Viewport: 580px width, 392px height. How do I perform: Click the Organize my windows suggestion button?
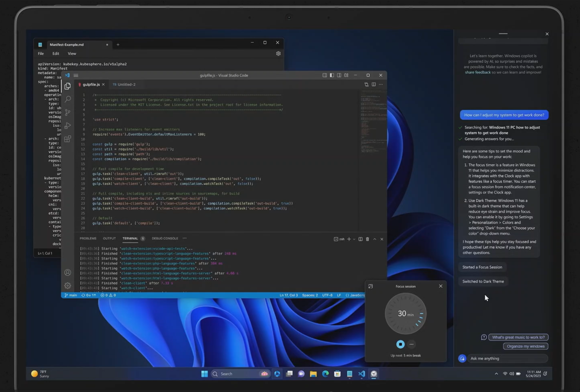pos(525,346)
